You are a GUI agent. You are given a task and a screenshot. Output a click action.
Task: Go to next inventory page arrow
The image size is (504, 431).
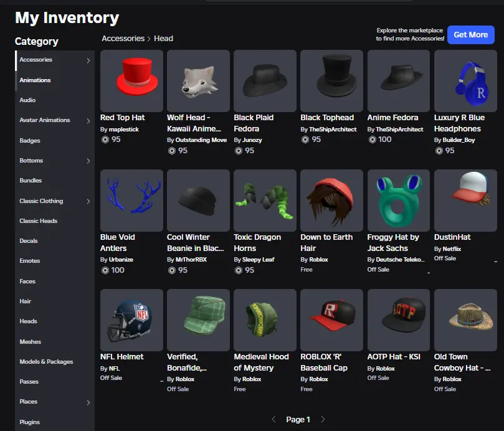[x=323, y=420]
